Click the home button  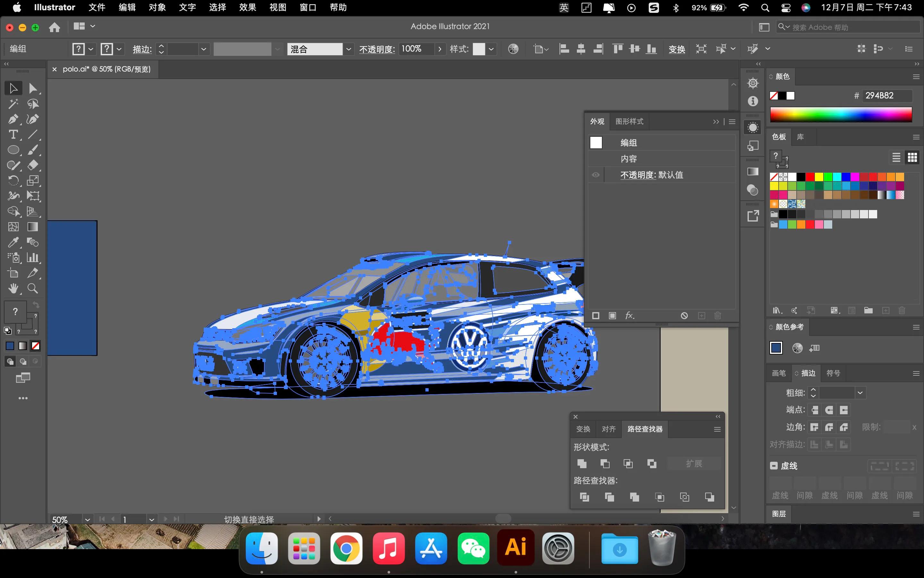(x=55, y=27)
